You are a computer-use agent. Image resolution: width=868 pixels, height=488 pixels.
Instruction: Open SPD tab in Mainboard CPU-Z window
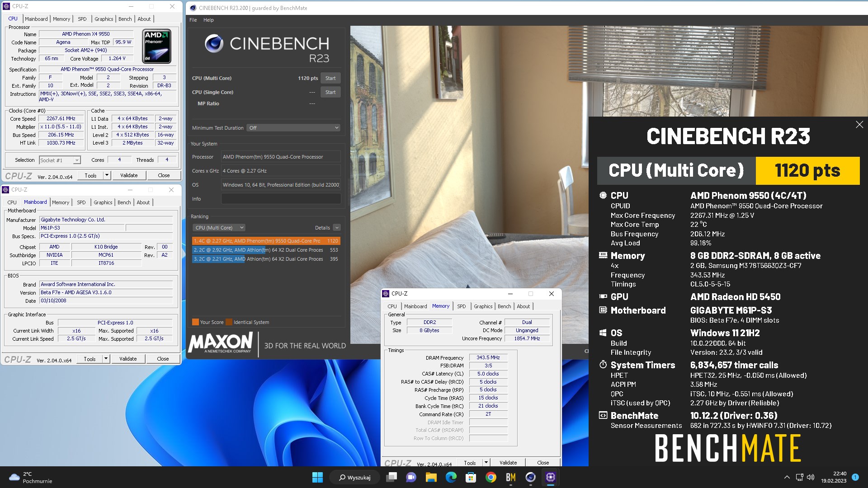click(x=81, y=202)
